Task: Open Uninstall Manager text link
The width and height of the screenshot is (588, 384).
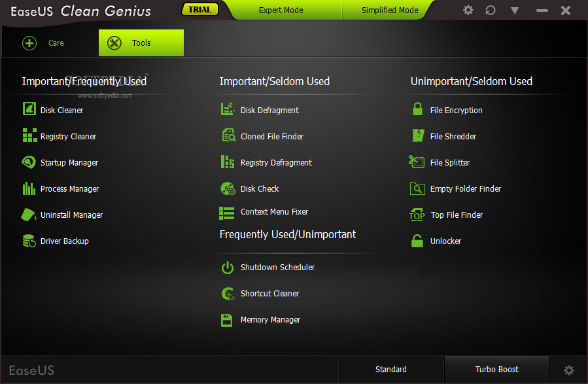Action: click(x=72, y=215)
